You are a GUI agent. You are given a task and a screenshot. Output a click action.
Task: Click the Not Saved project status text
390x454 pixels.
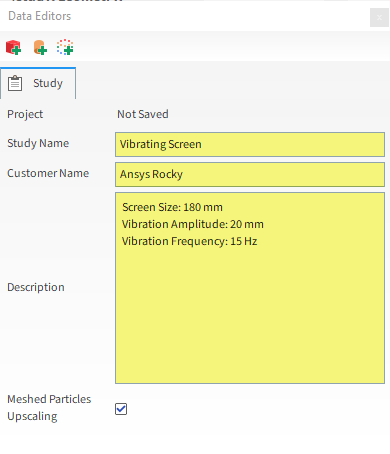(143, 114)
